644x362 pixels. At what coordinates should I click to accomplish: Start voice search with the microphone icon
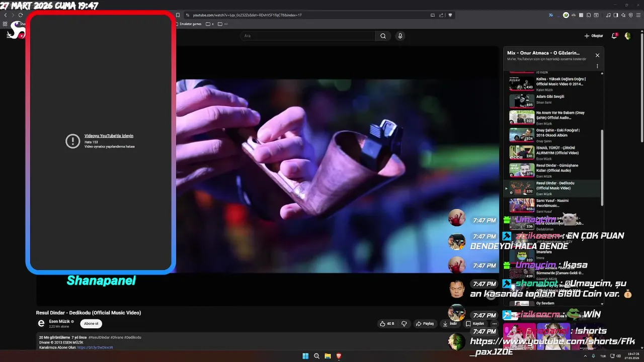tap(400, 36)
